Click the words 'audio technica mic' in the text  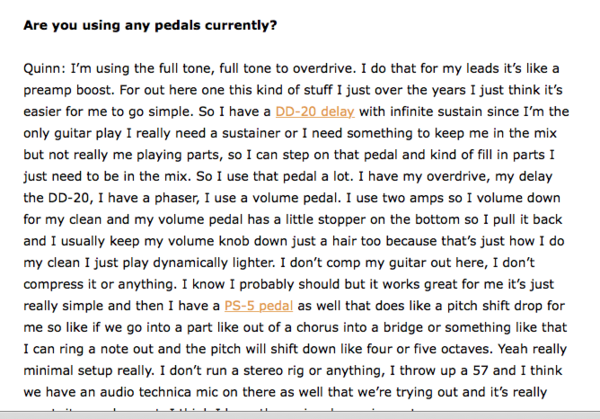click(x=151, y=392)
